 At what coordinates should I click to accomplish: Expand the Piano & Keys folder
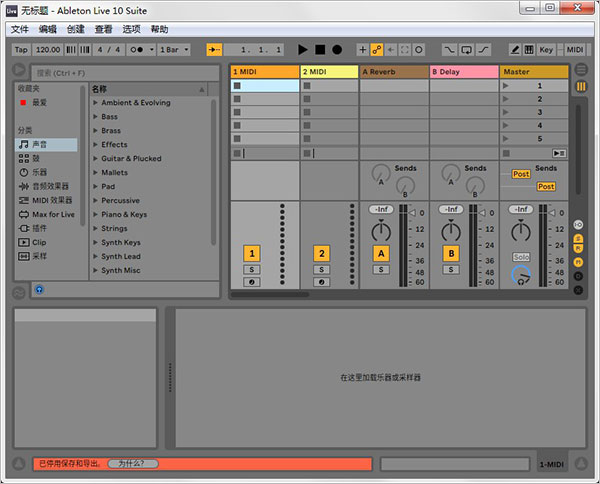click(124, 214)
